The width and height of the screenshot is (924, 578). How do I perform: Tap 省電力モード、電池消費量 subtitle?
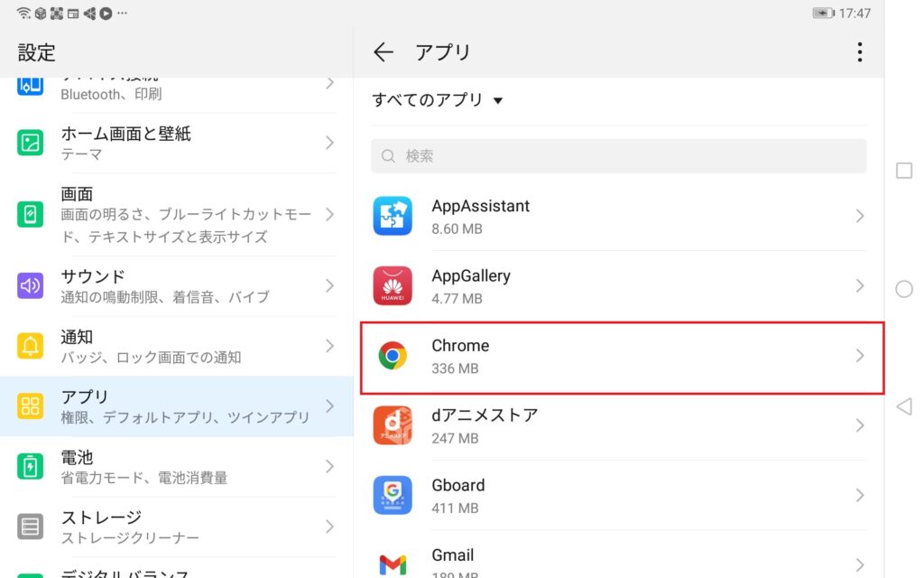[143, 478]
